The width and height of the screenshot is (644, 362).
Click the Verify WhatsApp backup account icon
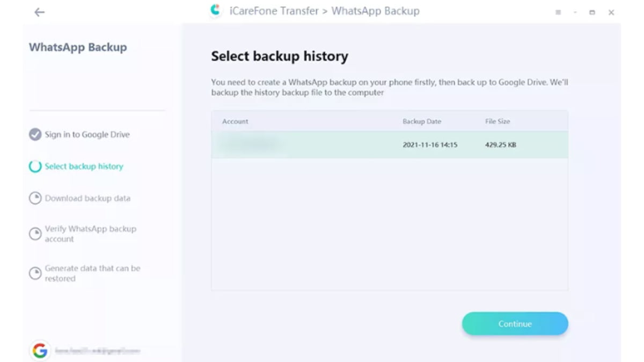click(x=35, y=233)
